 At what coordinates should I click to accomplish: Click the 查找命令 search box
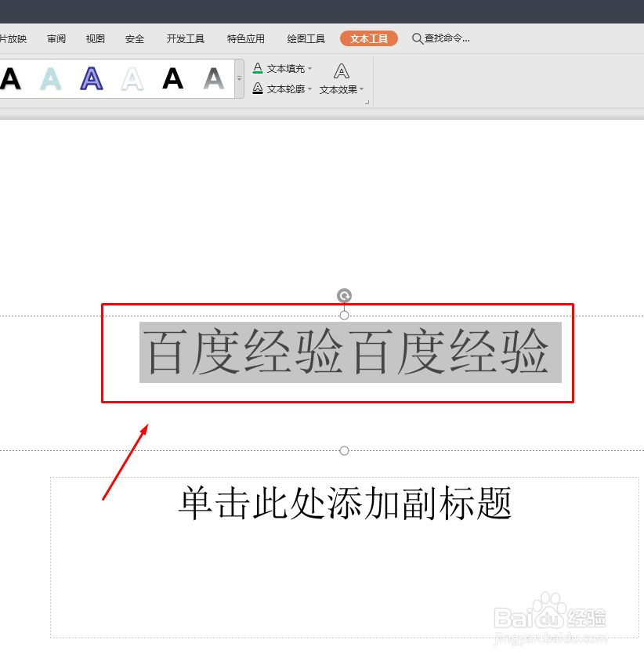(441, 38)
